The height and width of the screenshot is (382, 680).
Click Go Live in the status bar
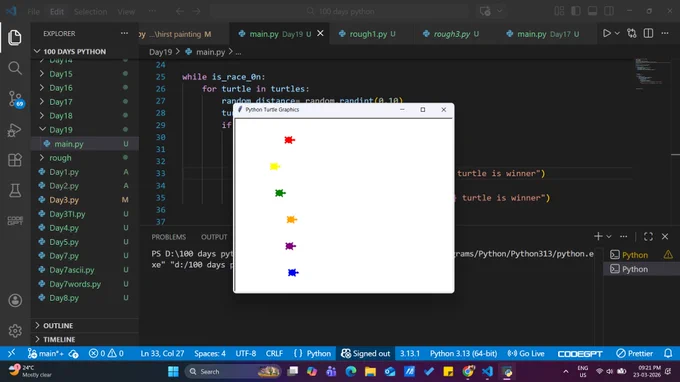(526, 354)
